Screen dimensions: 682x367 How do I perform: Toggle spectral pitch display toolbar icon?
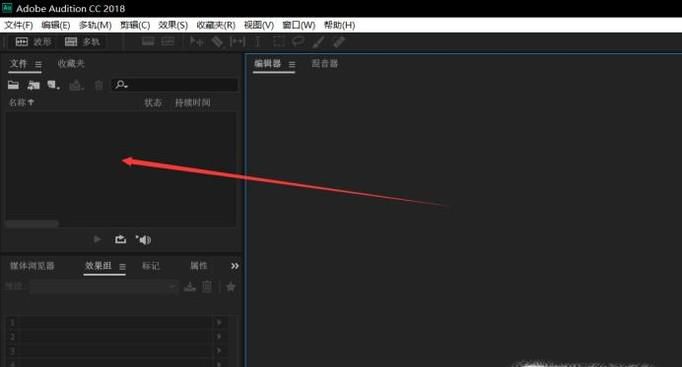(x=168, y=42)
